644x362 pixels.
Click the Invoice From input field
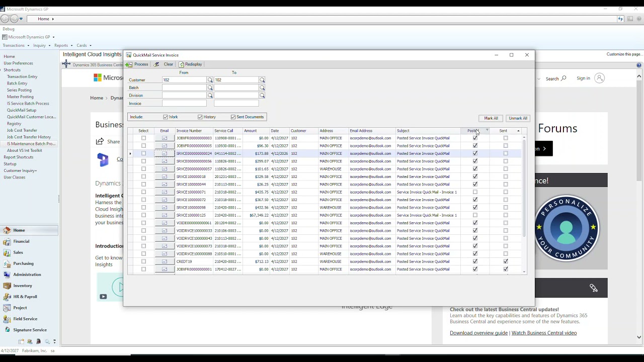pos(184,104)
